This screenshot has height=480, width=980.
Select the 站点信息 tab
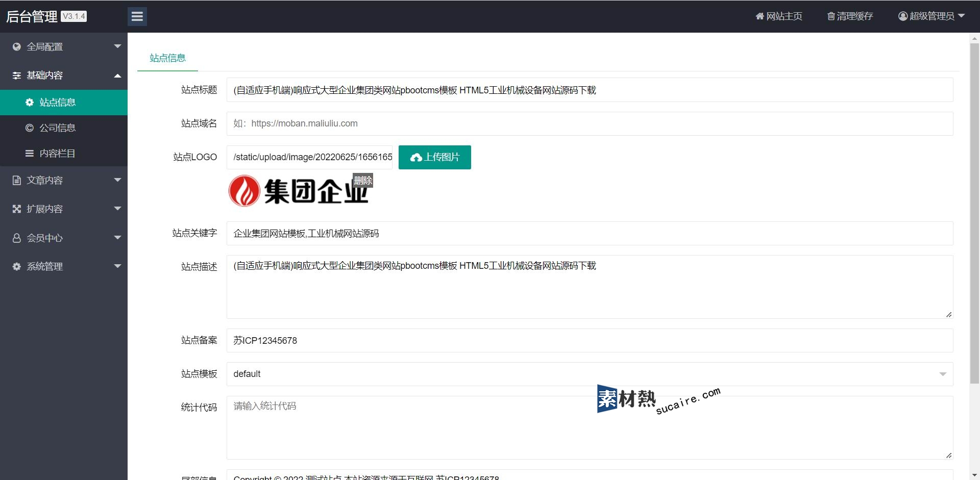click(167, 58)
